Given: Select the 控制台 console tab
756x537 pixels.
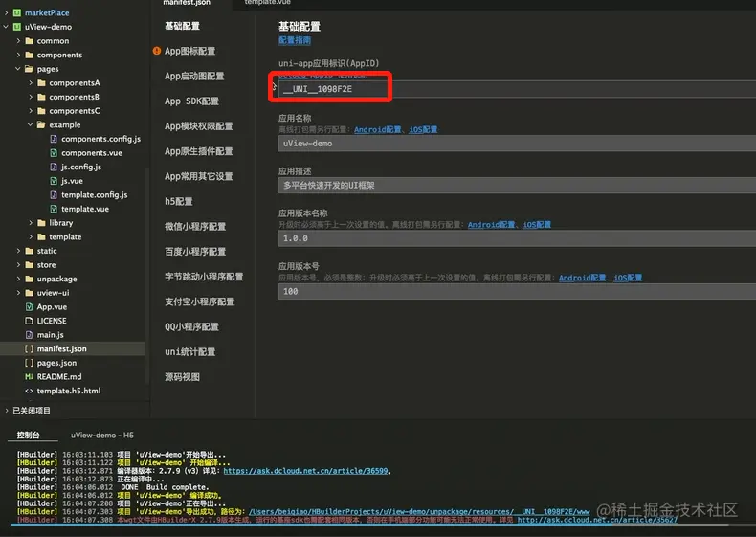Looking at the screenshot, I should click(29, 435).
